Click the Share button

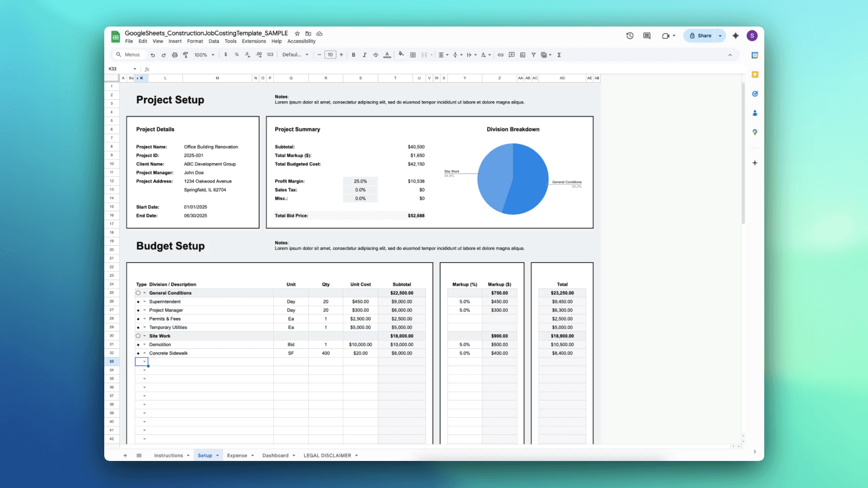(702, 35)
